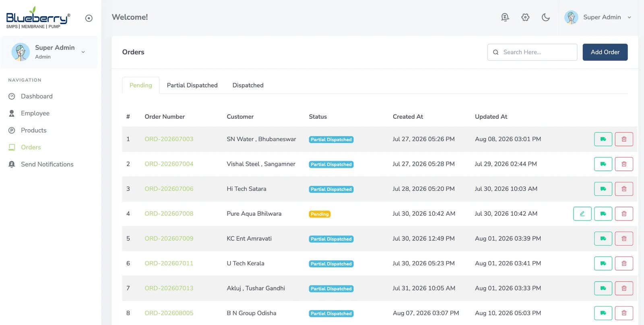Delete order ORD-202607006 with trash icon
Screen dimensions: 644x325
click(624, 189)
